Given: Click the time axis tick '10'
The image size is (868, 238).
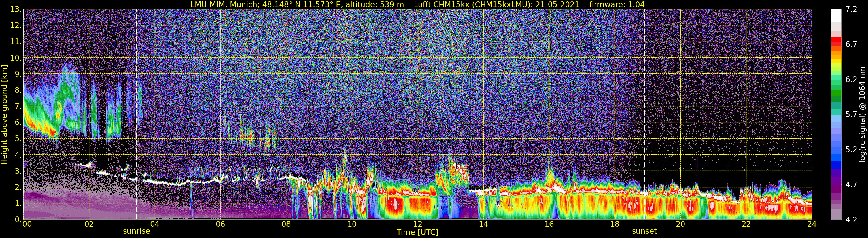Looking at the screenshot, I should pos(351,224).
